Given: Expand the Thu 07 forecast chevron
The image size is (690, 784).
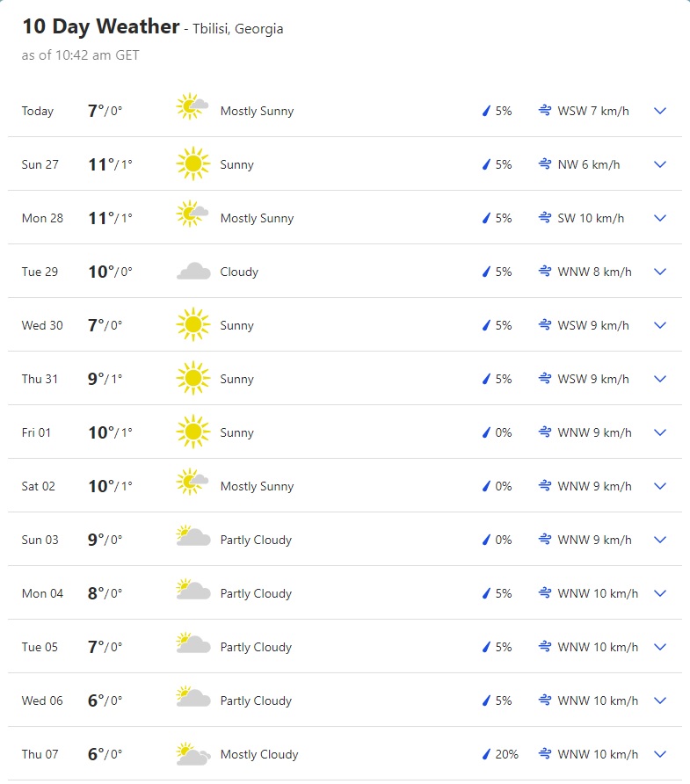Looking at the screenshot, I should point(660,754).
